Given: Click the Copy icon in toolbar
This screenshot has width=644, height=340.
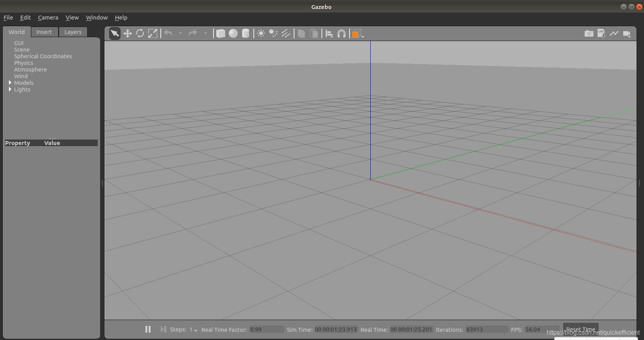Looking at the screenshot, I should pos(301,34).
